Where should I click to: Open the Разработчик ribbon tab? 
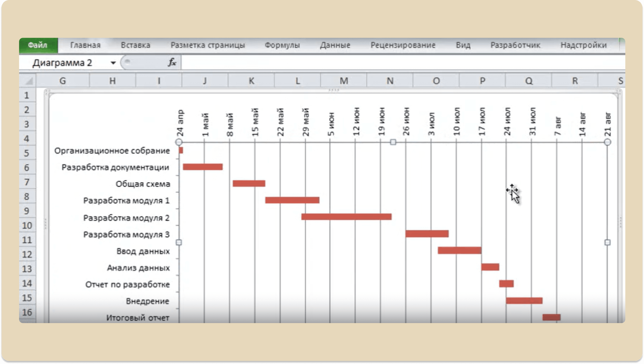tap(515, 45)
